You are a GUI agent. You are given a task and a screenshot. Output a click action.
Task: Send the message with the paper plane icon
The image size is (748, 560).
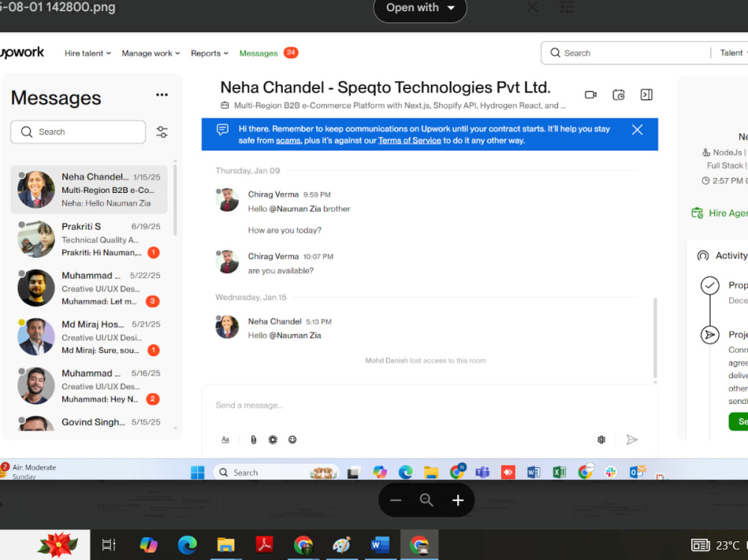coord(631,440)
